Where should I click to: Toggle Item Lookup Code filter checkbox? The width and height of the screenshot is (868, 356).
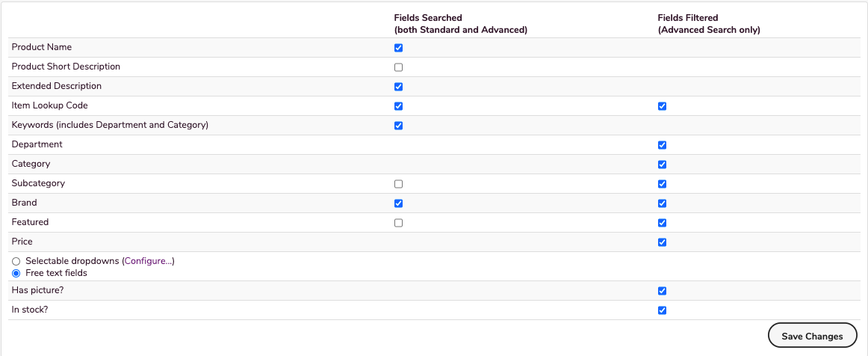pyautogui.click(x=662, y=106)
